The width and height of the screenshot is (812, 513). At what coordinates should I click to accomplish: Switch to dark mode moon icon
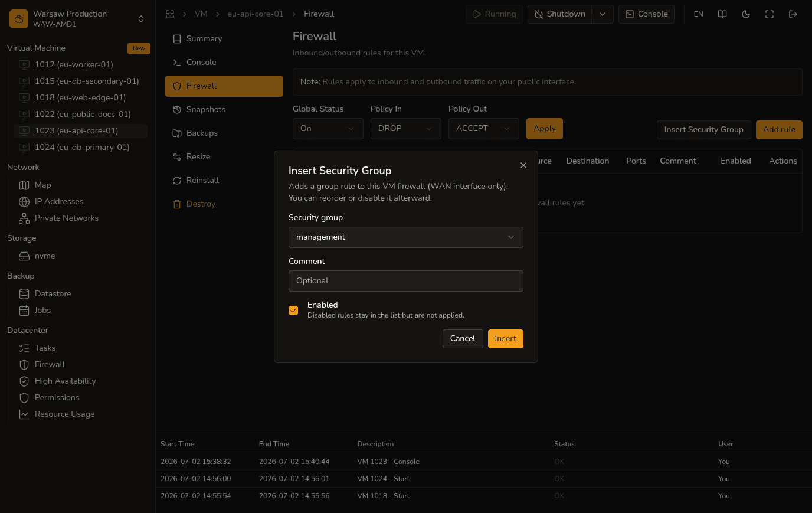click(746, 14)
